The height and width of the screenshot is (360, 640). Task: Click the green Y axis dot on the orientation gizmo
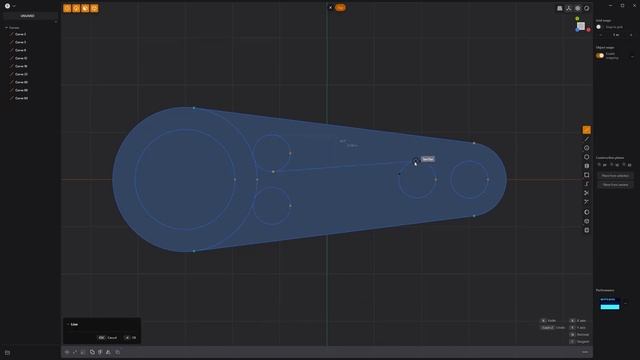577,18
